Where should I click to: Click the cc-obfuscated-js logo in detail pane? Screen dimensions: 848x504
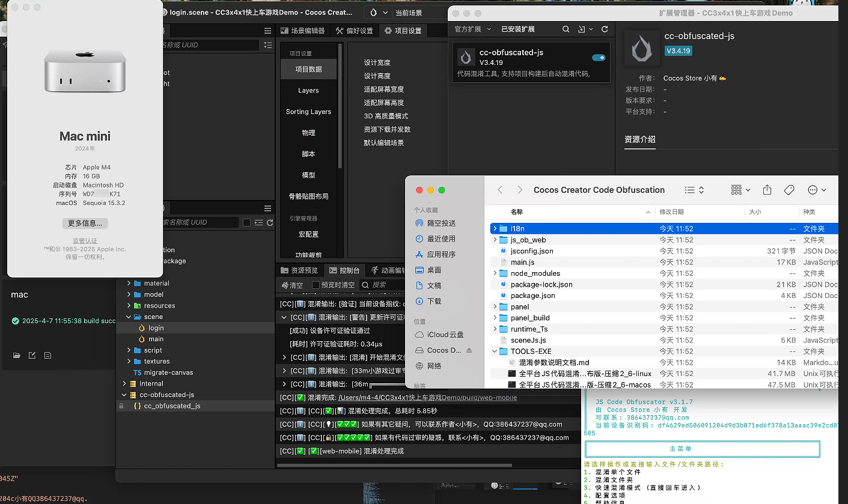coord(642,47)
